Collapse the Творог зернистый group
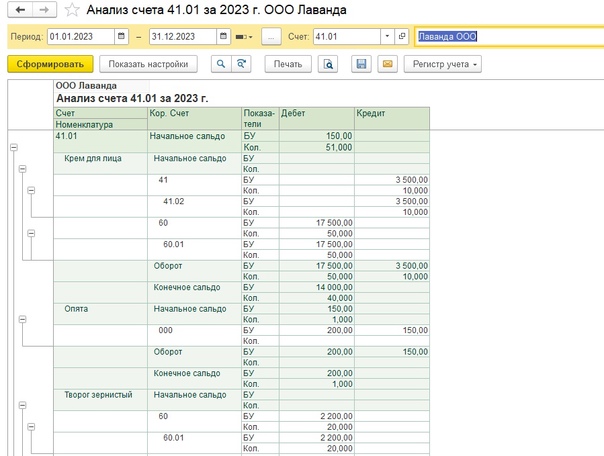The height and width of the screenshot is (456, 604). tap(22, 405)
